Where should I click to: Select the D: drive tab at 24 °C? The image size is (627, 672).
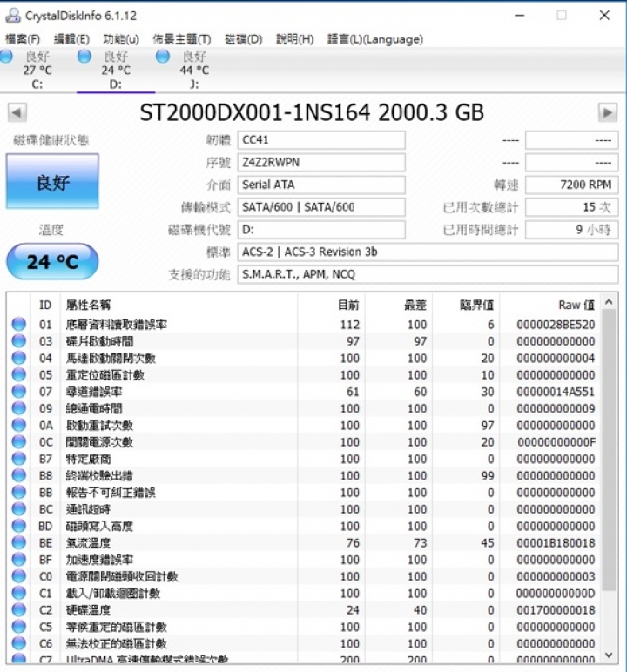[116, 71]
